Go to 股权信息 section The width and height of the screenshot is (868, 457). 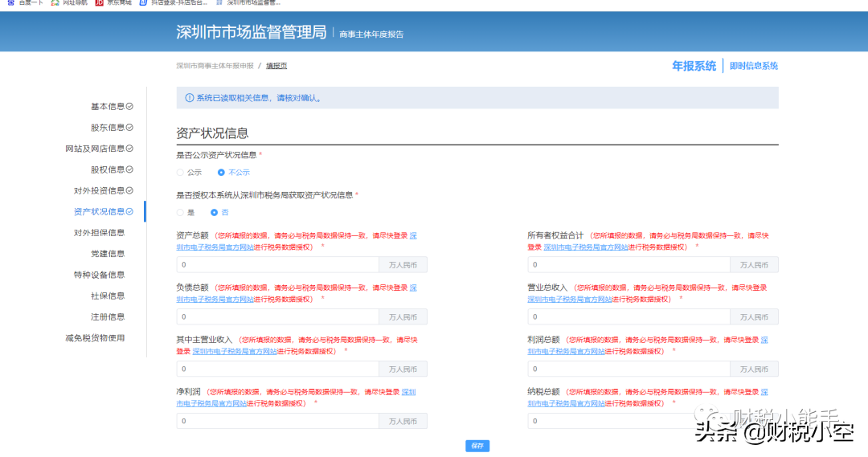pos(108,169)
